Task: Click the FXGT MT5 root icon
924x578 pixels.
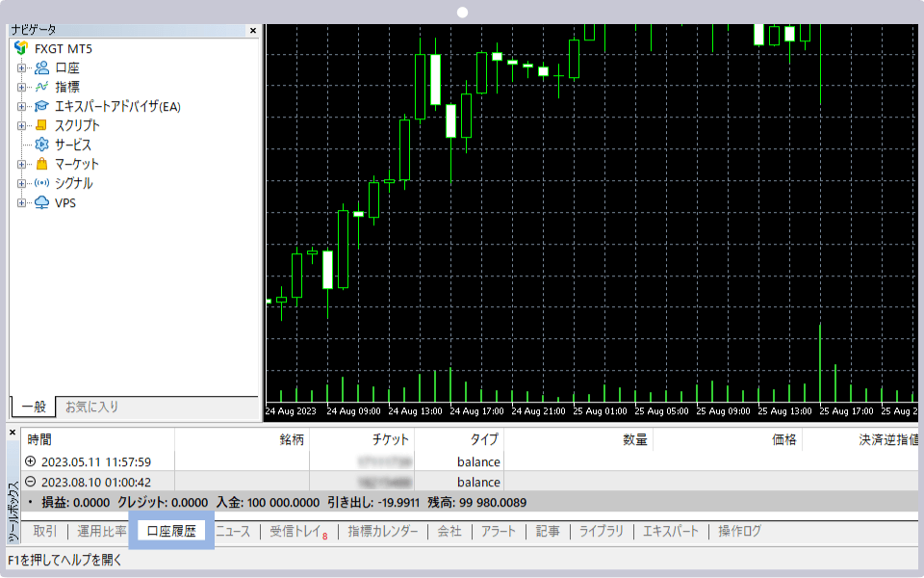Action: [x=22, y=48]
